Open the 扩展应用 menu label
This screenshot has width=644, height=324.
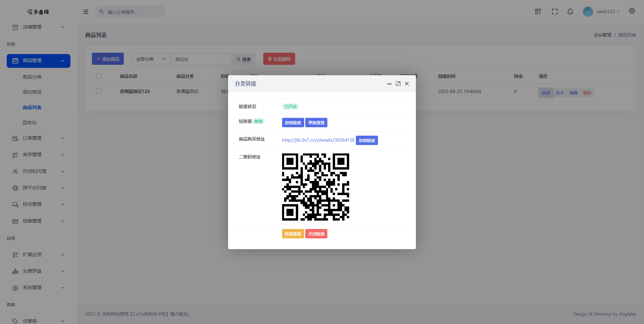(32, 254)
